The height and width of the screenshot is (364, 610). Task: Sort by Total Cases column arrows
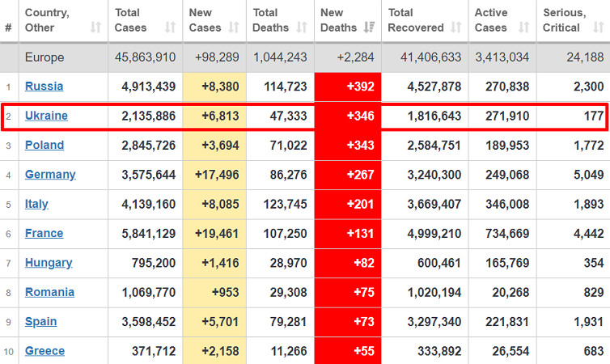click(170, 28)
